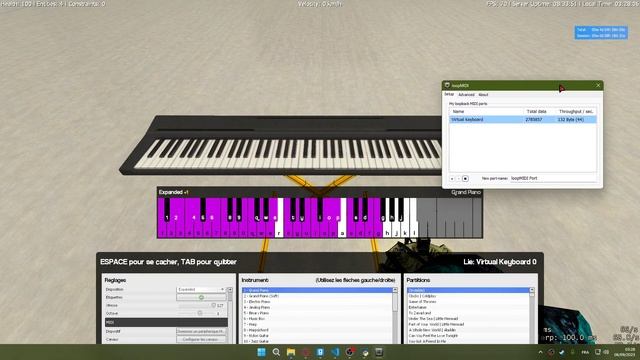Open the Windows Start menu
The width and height of the screenshot is (640, 360).
261,352
